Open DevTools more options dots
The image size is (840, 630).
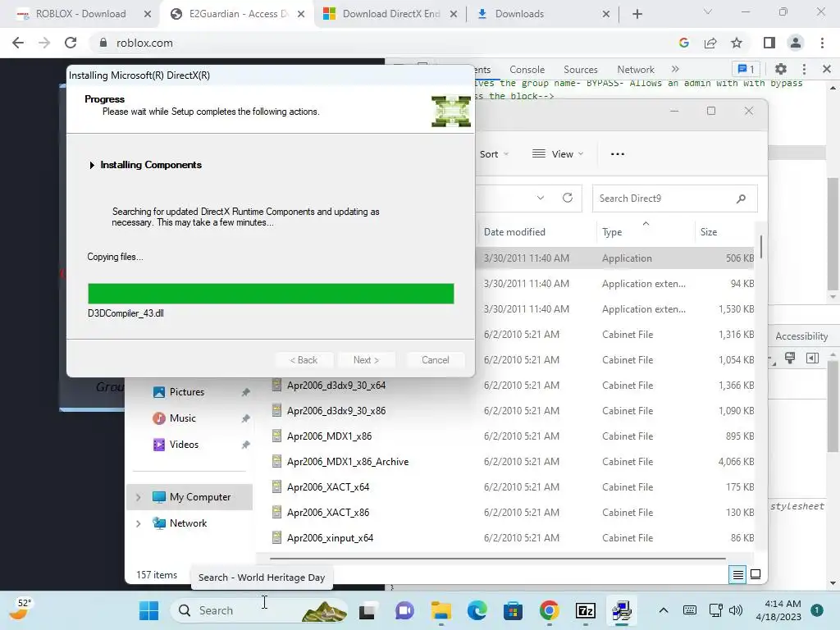coord(804,69)
